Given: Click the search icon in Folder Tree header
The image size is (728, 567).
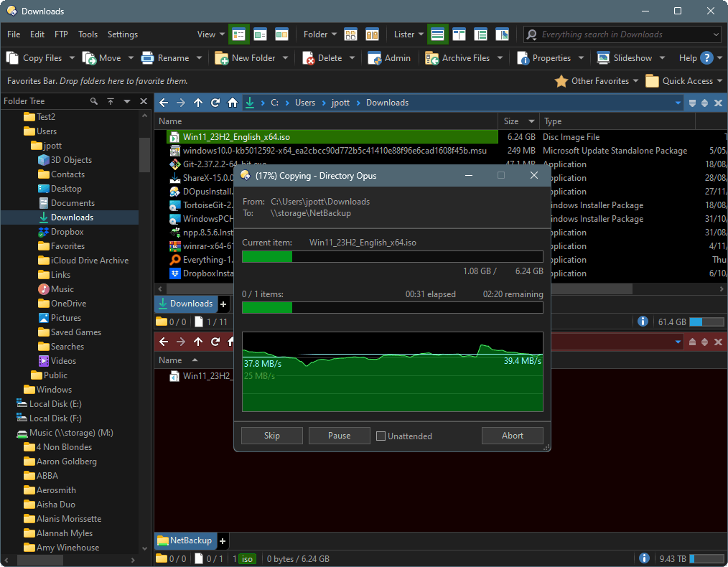Looking at the screenshot, I should click(94, 102).
